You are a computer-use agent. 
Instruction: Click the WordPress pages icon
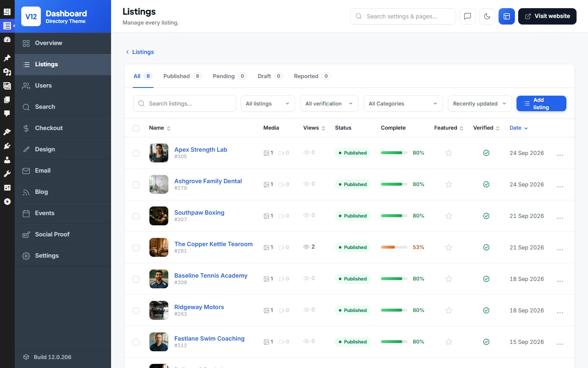(7, 100)
